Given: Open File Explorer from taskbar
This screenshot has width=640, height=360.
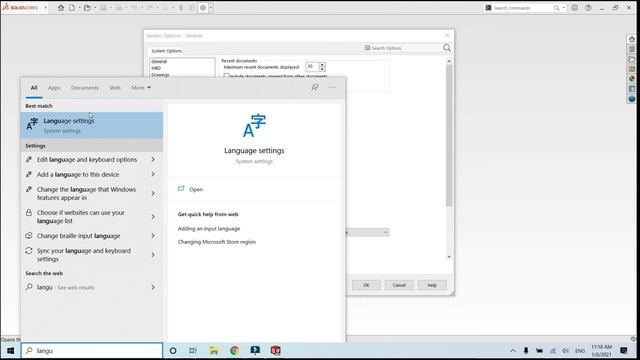Looking at the screenshot, I should [213, 351].
